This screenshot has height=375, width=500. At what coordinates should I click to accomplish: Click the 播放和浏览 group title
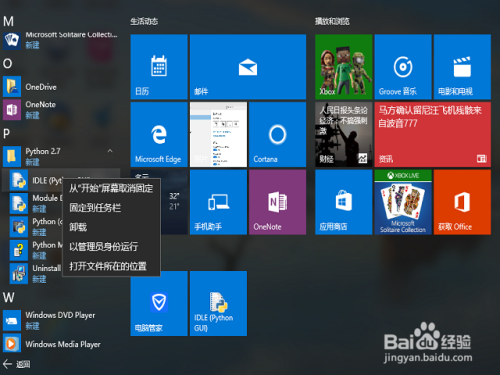coord(332,22)
